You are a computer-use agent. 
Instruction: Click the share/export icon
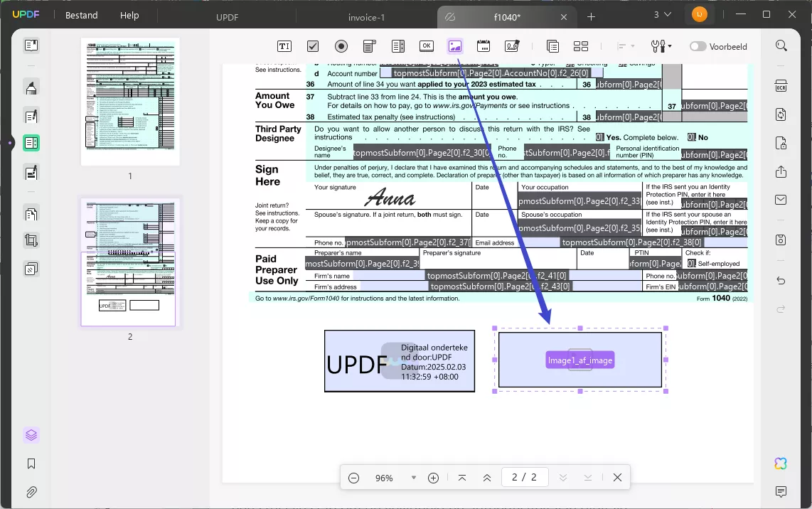tap(781, 171)
